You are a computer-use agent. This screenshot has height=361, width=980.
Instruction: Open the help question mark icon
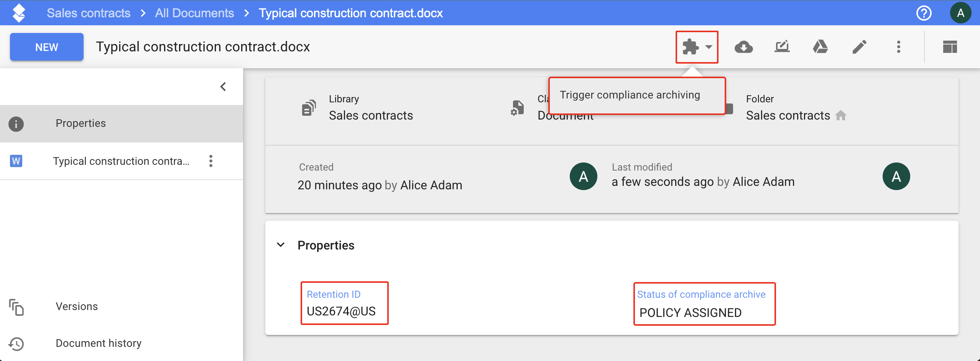click(x=924, y=13)
